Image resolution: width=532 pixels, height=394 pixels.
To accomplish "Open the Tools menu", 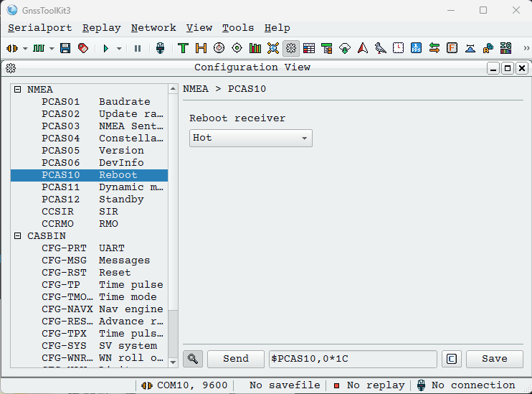I will pyautogui.click(x=237, y=28).
